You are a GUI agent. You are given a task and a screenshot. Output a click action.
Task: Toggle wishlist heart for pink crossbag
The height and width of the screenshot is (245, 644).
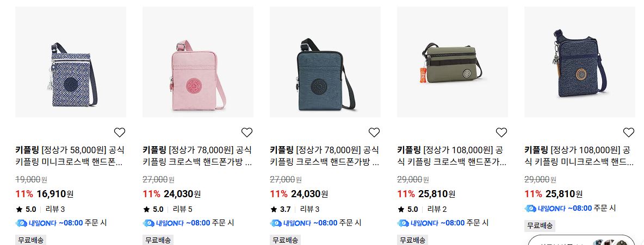point(247,132)
